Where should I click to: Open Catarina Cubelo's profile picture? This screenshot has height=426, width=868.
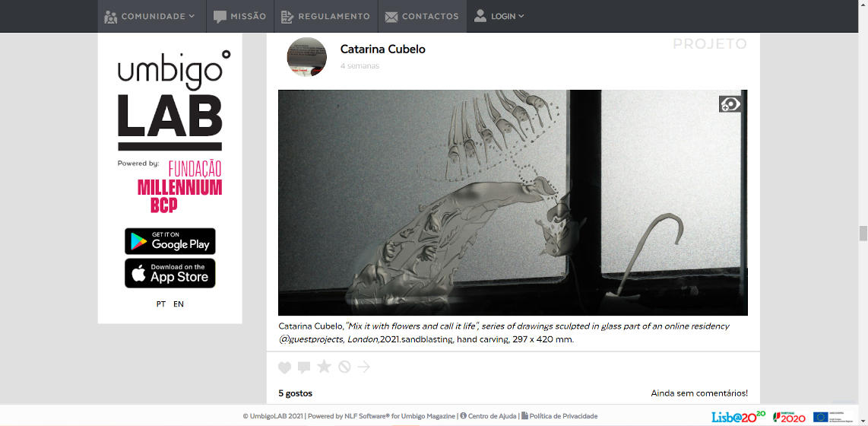pyautogui.click(x=306, y=56)
